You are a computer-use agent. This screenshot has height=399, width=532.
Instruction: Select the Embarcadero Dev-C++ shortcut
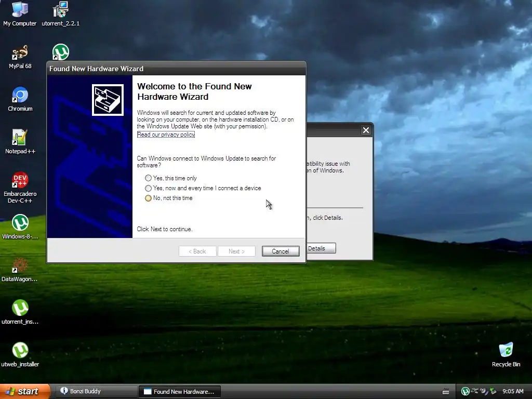coord(20,187)
